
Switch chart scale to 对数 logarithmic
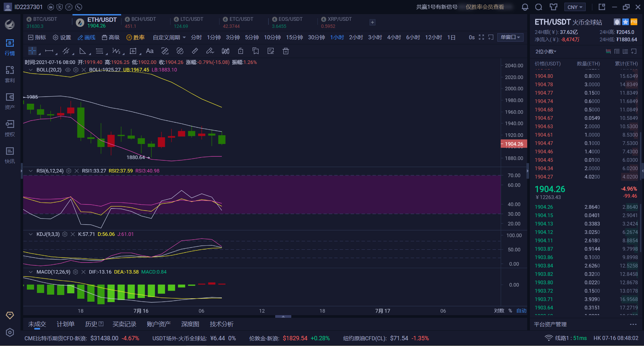point(499,311)
